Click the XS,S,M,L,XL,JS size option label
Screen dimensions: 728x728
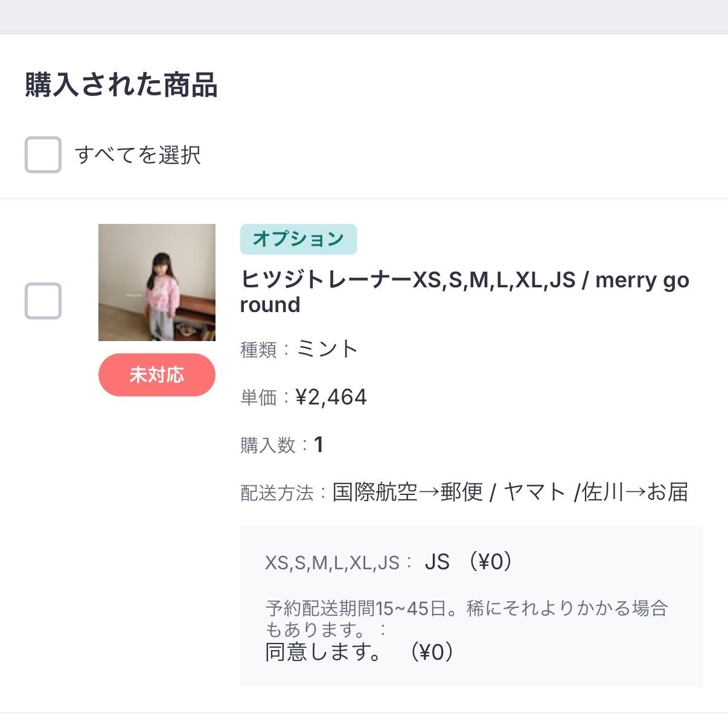pos(333,563)
